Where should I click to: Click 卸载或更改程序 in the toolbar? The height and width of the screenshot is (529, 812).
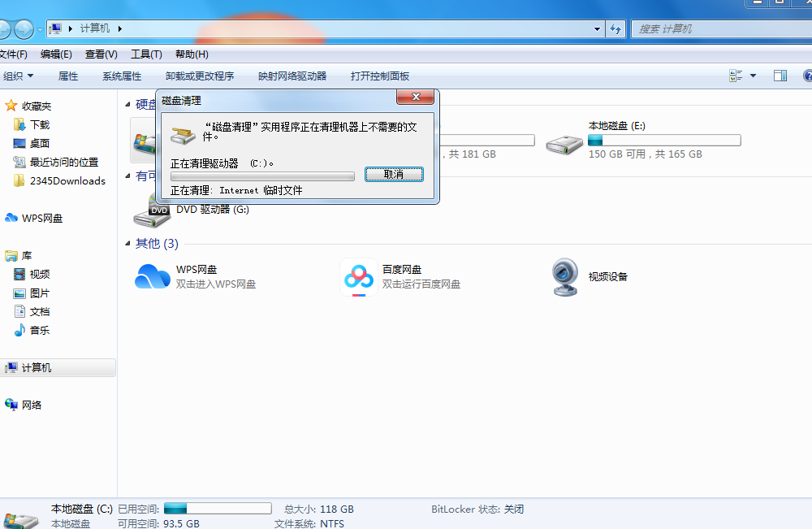point(200,76)
